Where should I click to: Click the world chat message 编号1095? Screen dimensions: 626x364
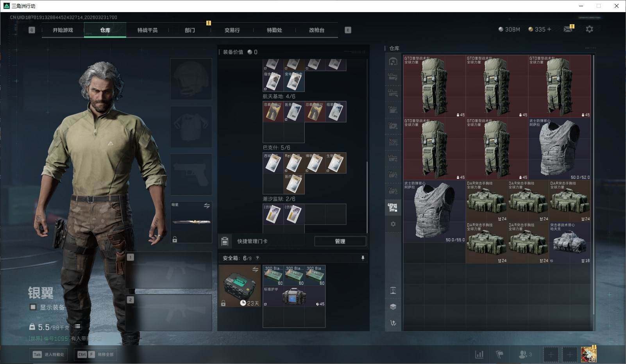coord(65,339)
